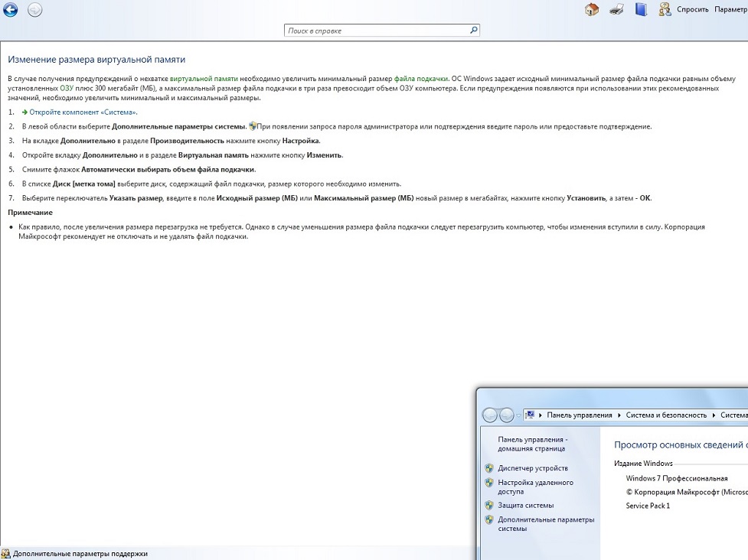Open the help contents book icon
The image size is (748, 560).
tap(642, 9)
